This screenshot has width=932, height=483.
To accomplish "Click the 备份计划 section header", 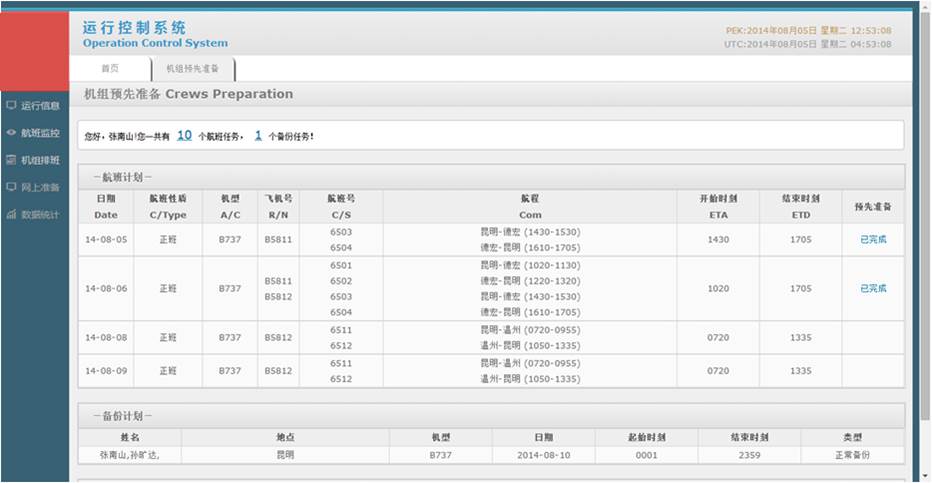I will point(492,416).
